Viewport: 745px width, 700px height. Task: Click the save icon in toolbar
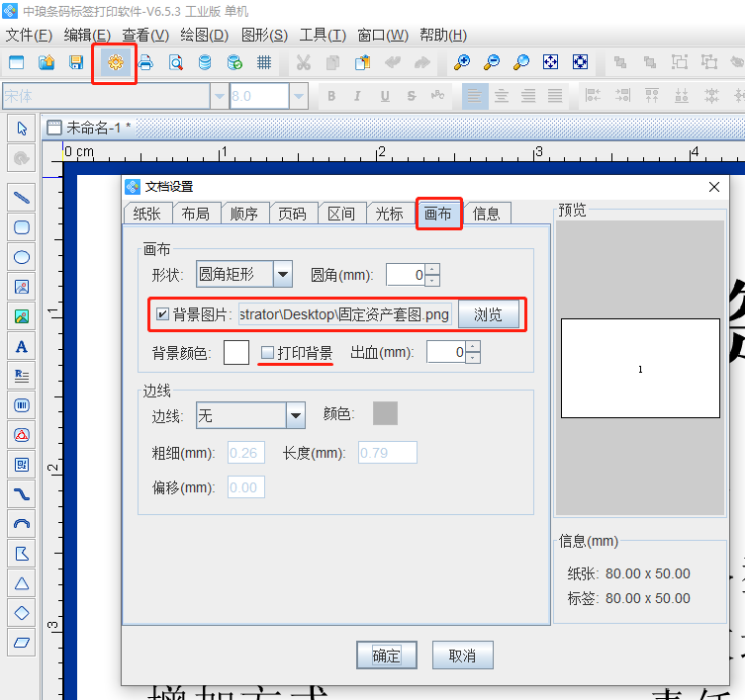point(76,63)
